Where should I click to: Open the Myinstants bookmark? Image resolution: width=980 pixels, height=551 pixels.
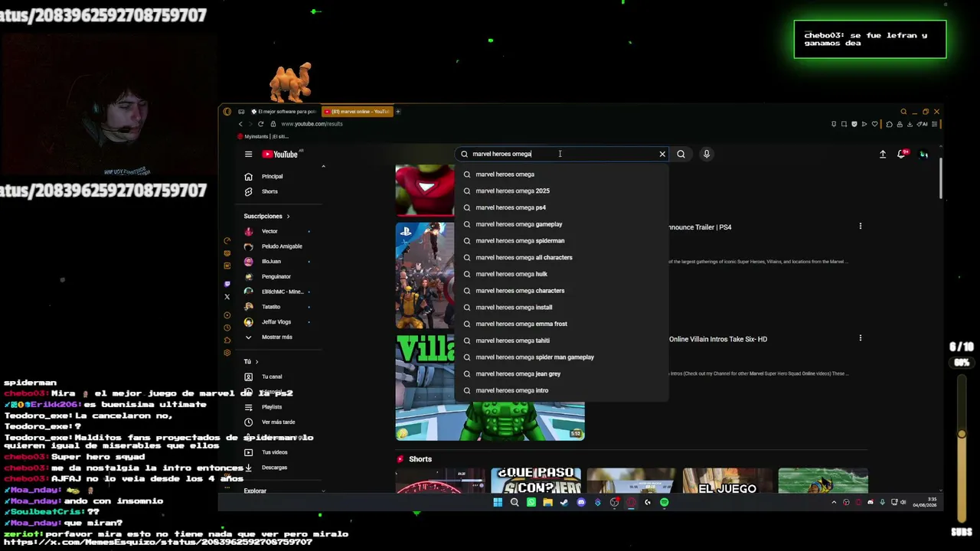(263, 136)
